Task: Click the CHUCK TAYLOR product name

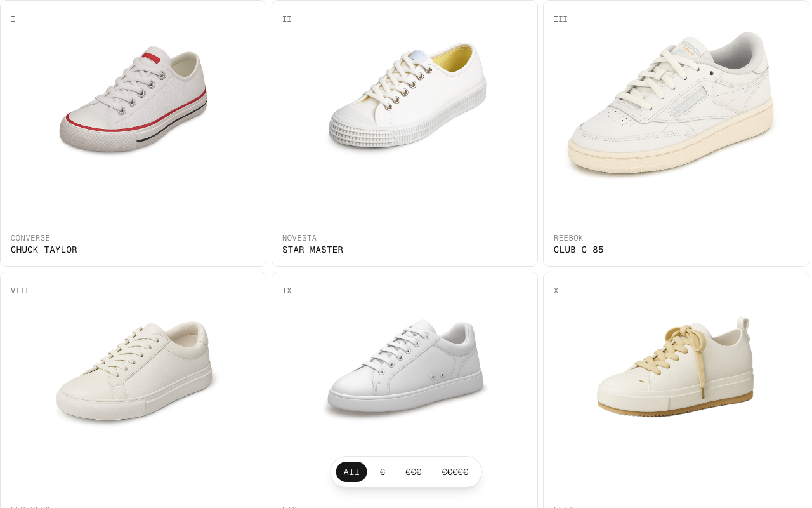Action: (x=44, y=250)
